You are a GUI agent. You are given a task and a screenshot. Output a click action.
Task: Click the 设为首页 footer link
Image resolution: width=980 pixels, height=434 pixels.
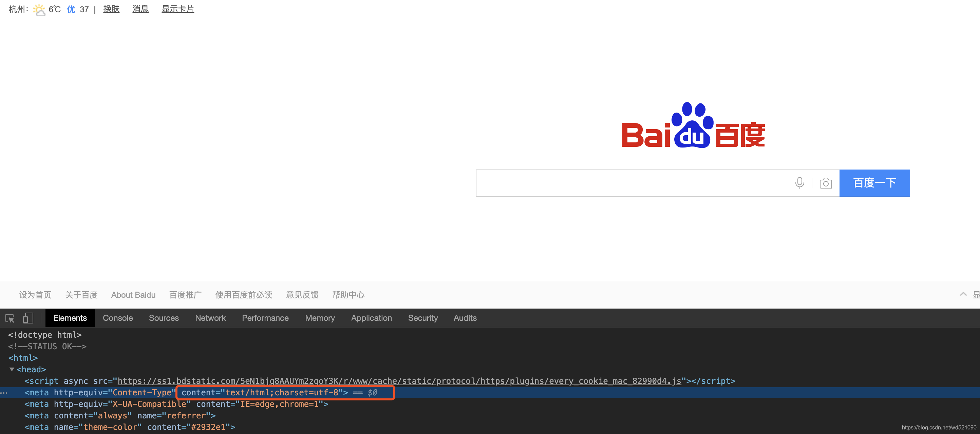coord(35,295)
